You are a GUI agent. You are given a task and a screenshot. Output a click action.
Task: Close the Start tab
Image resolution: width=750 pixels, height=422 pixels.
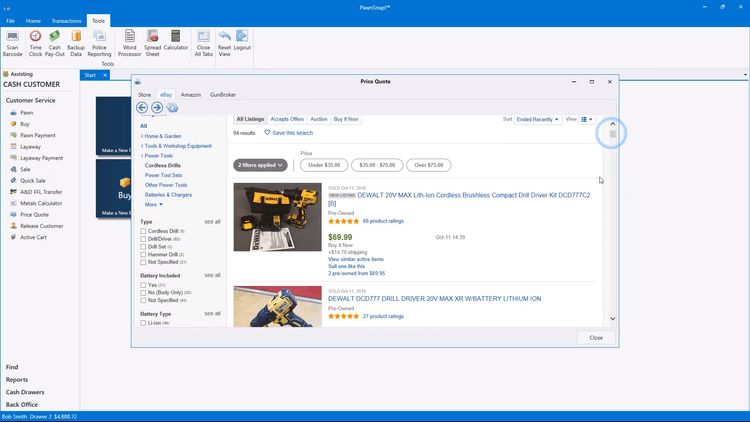point(105,75)
